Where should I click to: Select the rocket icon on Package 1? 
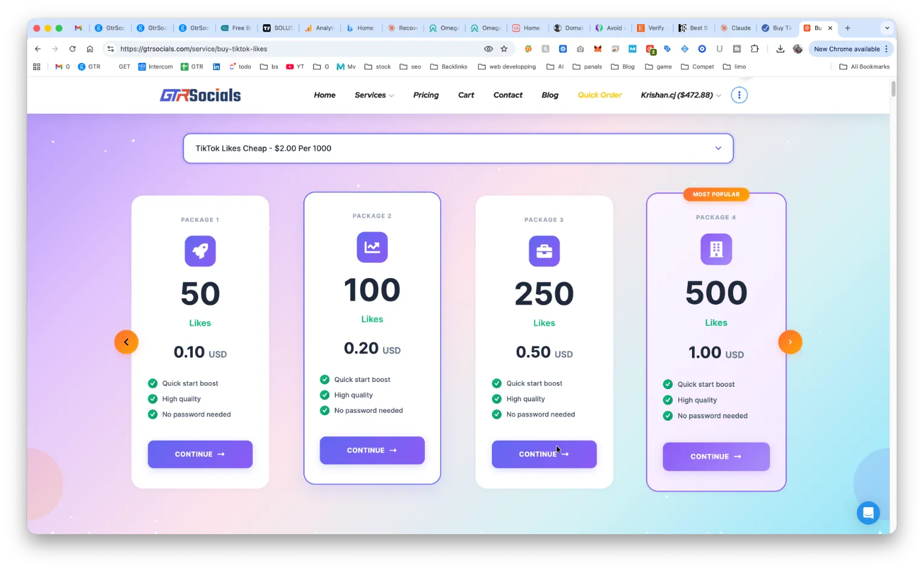(x=200, y=251)
